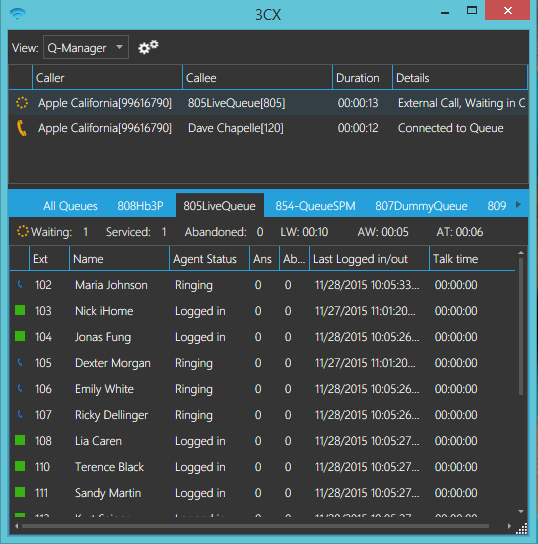Select the Dexter Morgan agent name
This screenshot has width=538, height=544.
point(113,363)
